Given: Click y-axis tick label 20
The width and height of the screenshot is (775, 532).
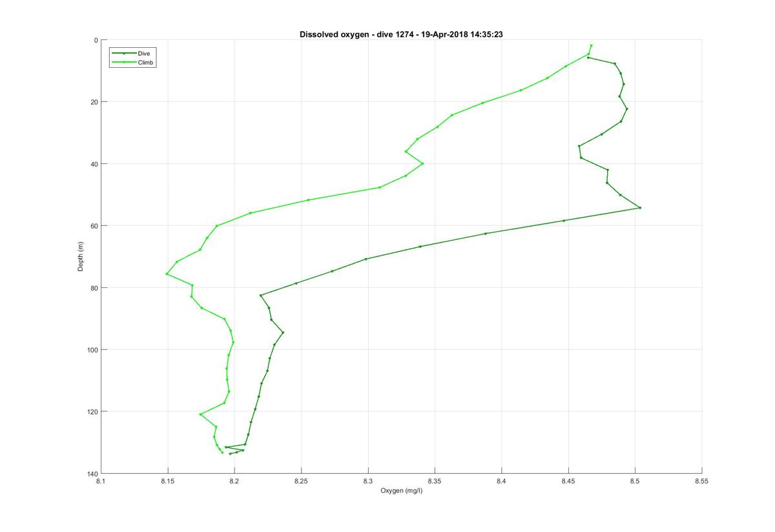Looking at the screenshot, I should pos(94,102).
